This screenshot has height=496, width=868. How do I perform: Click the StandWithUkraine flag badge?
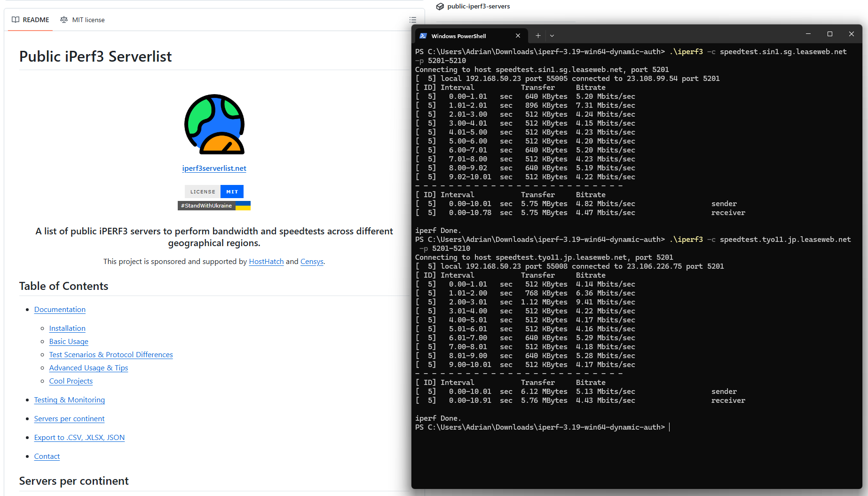(x=214, y=206)
